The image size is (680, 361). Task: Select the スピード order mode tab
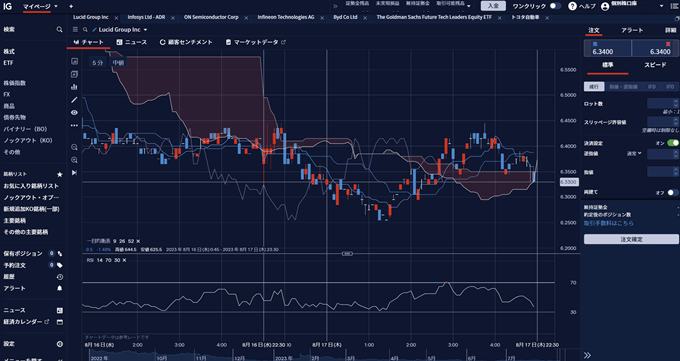click(x=655, y=65)
